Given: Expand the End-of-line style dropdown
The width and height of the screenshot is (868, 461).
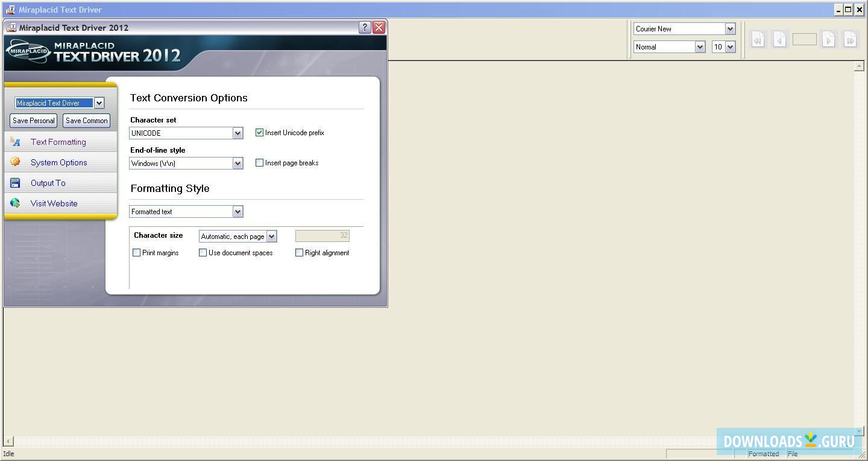Looking at the screenshot, I should tap(237, 163).
